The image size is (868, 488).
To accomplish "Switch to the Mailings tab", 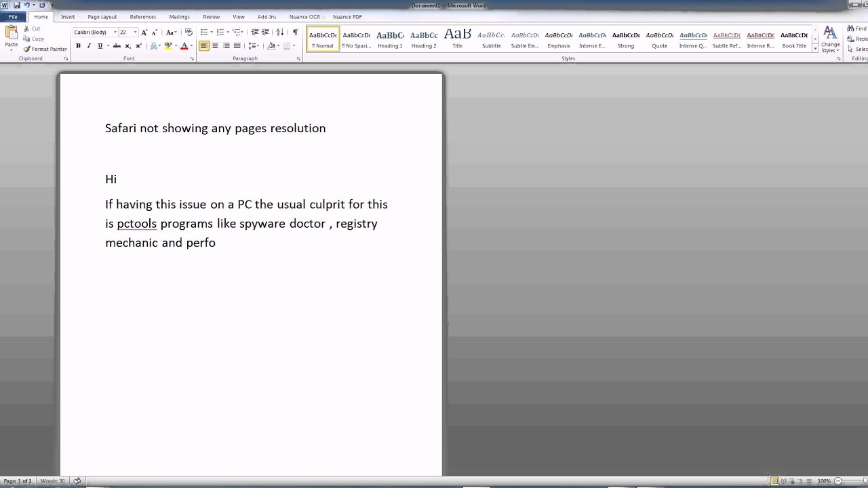I will click(x=180, y=17).
